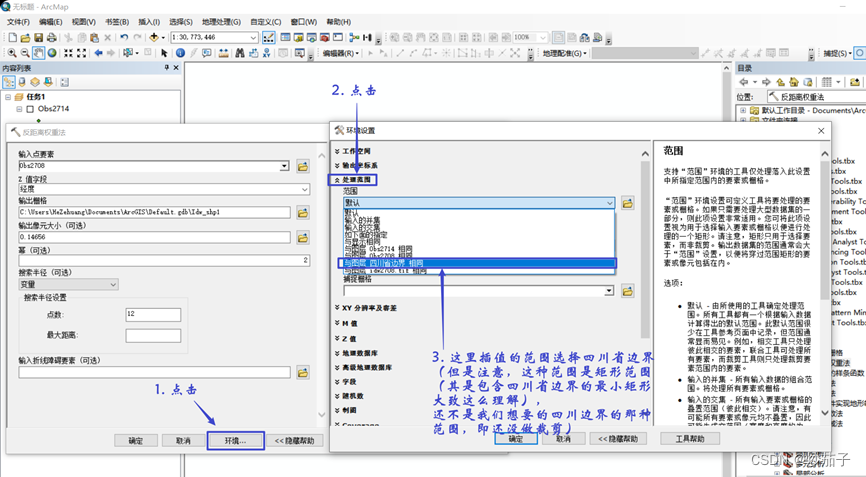Select the Pan hand tool
The height and width of the screenshot is (477, 866).
pyautogui.click(x=38, y=53)
